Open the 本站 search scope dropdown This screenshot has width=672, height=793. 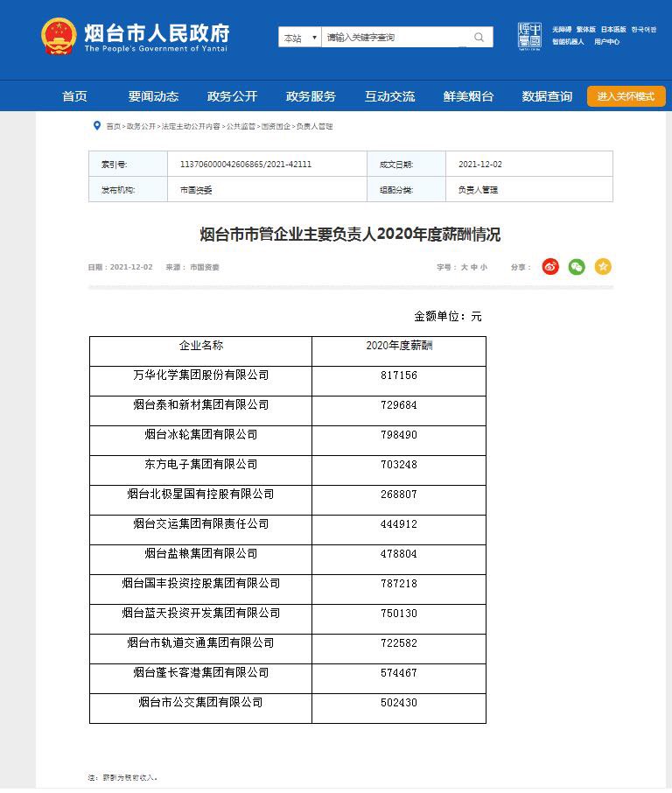click(300, 38)
